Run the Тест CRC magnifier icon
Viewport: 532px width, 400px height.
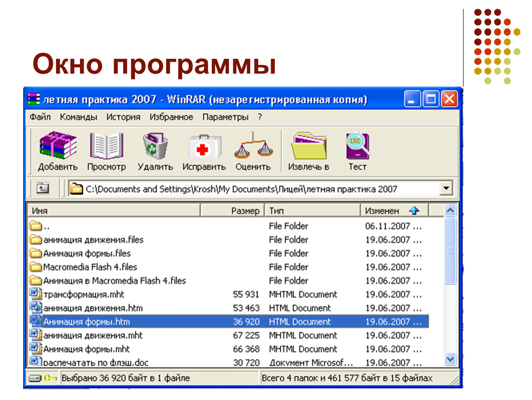click(x=358, y=146)
